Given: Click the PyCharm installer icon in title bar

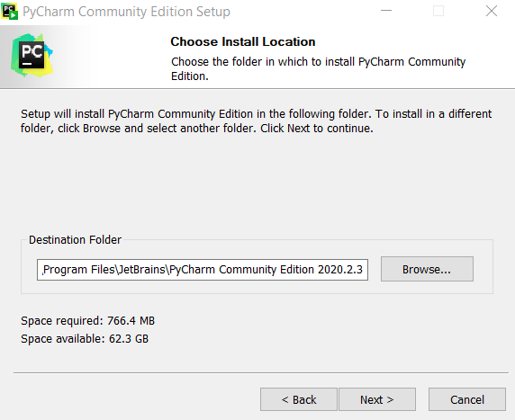Looking at the screenshot, I should pos(9,12).
